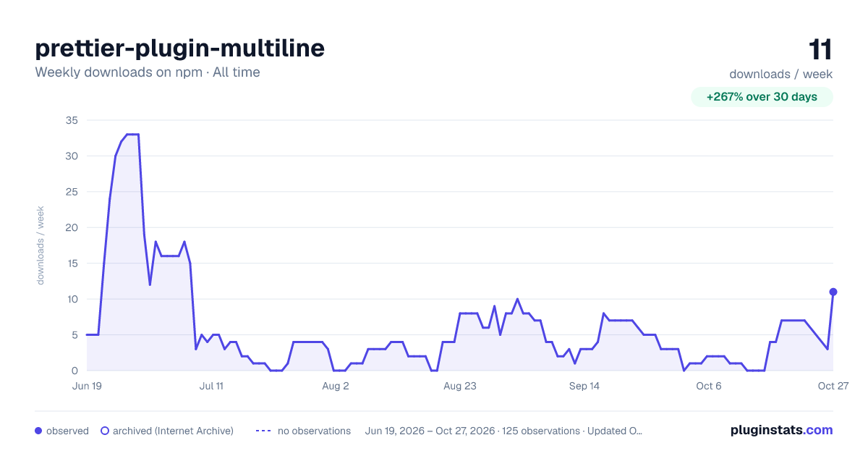Screen dimensions: 868x456
Task: Click the latest data point on Oct 27
Action: point(833,292)
